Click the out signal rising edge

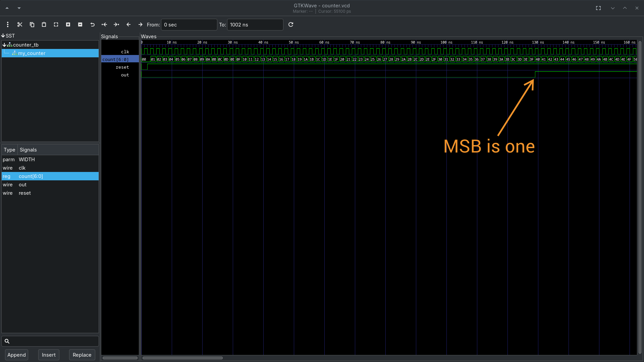point(535,74)
